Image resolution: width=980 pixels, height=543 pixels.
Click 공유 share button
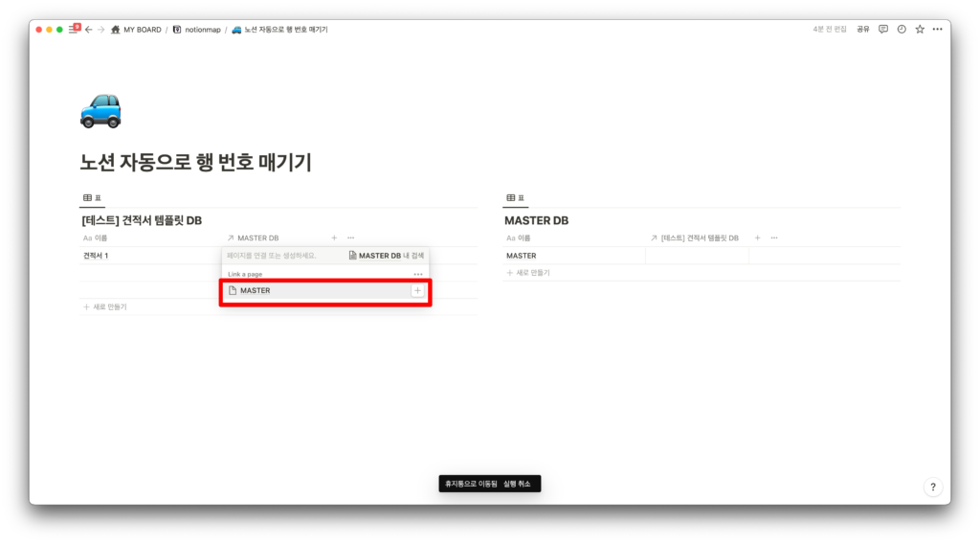863,30
